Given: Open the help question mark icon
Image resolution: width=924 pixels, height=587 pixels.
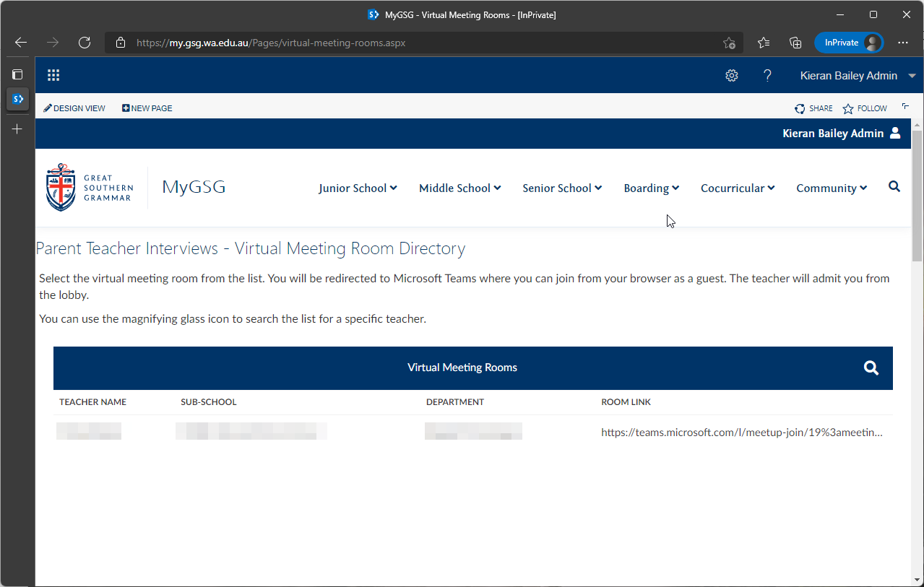Looking at the screenshot, I should pos(767,76).
